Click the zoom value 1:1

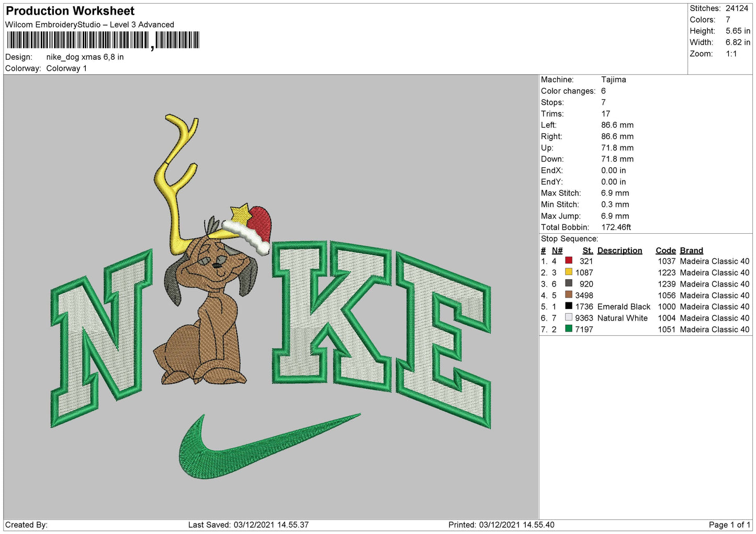(731, 54)
